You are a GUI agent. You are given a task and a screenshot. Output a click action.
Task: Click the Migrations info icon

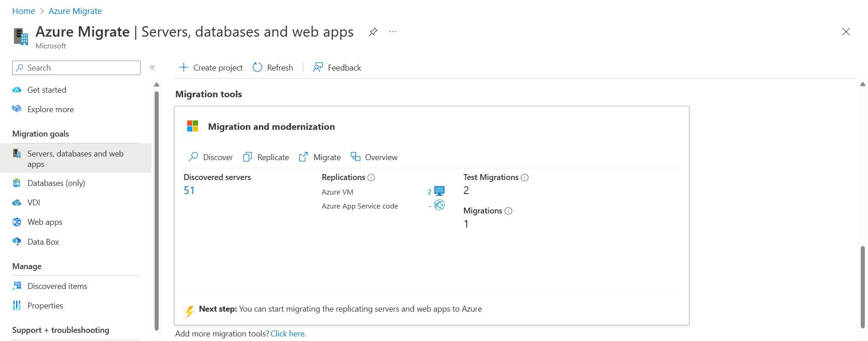tap(508, 211)
